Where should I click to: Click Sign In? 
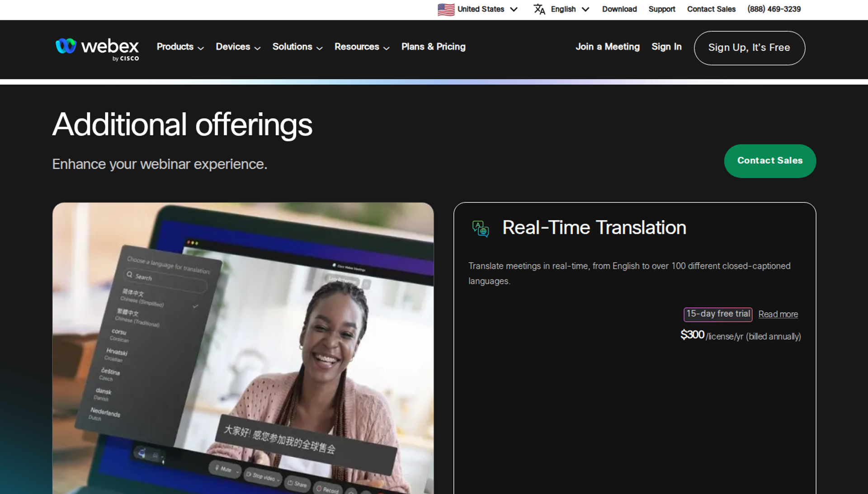tap(666, 47)
